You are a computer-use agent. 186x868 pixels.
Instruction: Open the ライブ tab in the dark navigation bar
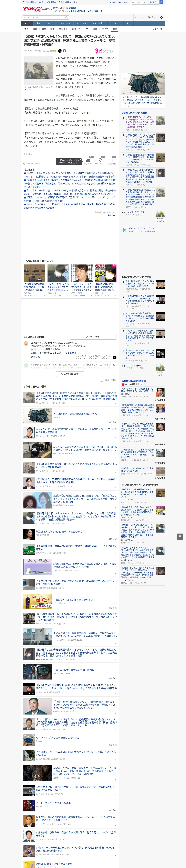point(49,24)
